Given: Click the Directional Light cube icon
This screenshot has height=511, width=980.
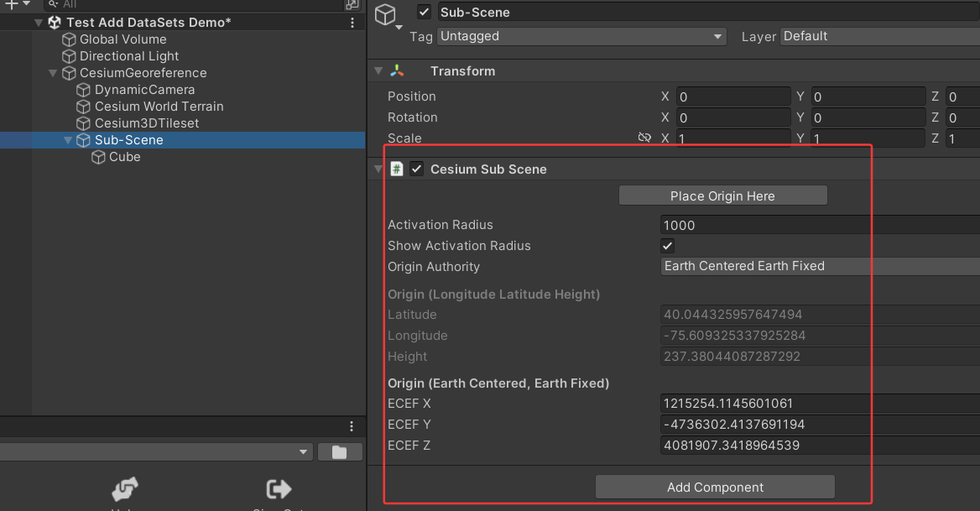Looking at the screenshot, I should tap(69, 56).
